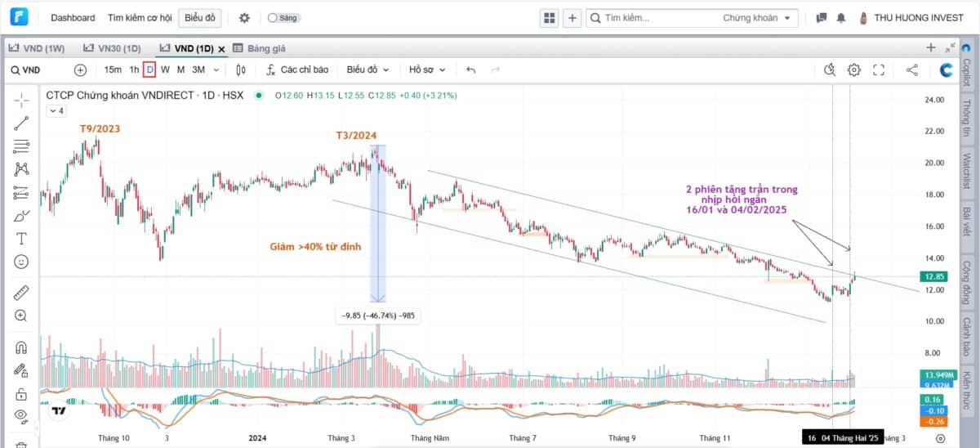Viewport: 980px width, 448px height.
Task: Open the THU HUONG INVEST account menu
Action: (x=911, y=17)
